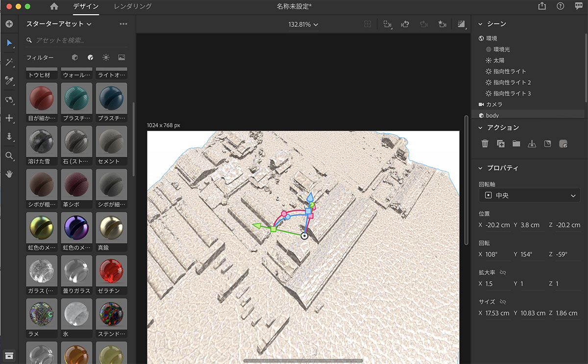This screenshot has width=588, height=364.
Task: Click the canvas horizontal scrollbar
Action: (303, 361)
